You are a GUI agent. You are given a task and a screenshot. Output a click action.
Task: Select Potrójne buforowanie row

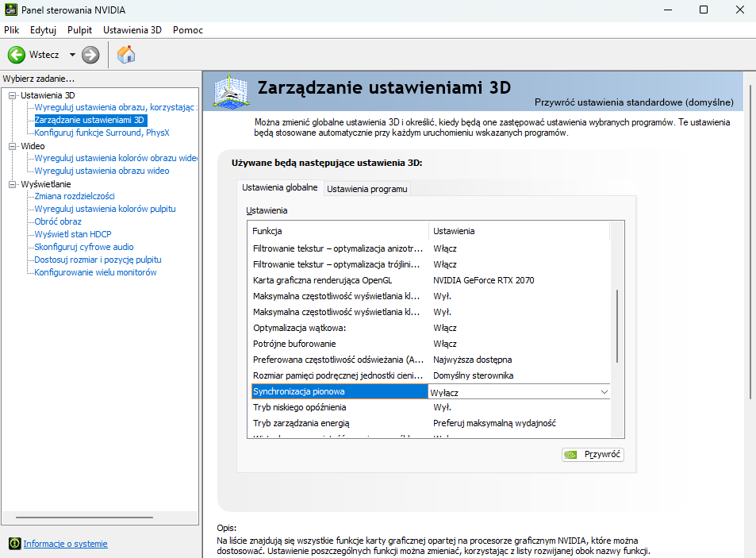pos(431,344)
